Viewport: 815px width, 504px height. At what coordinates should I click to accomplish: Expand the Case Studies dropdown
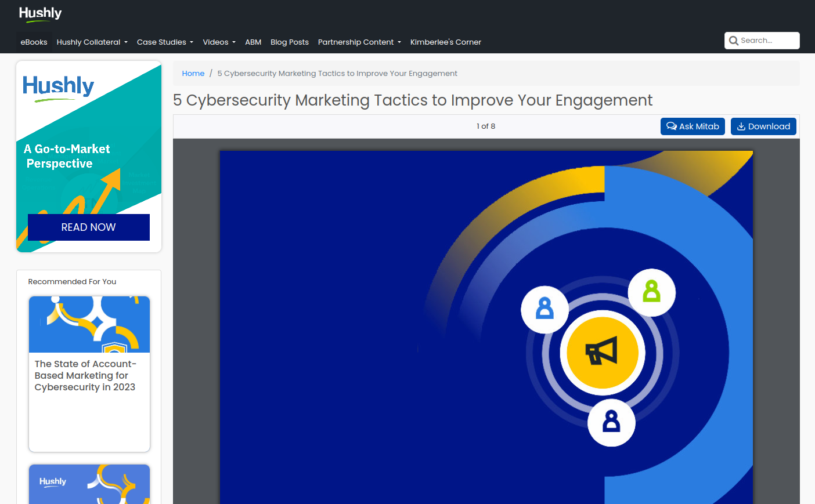click(x=165, y=42)
